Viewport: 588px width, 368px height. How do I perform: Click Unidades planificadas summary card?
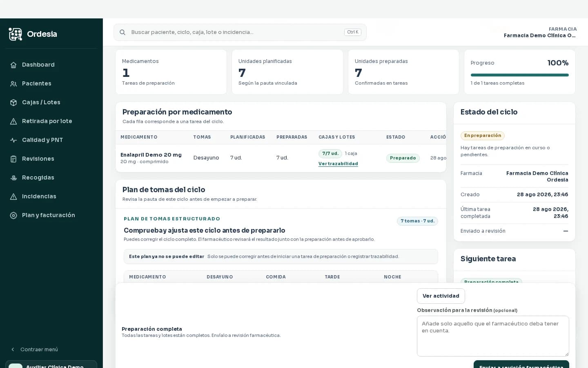point(287,72)
